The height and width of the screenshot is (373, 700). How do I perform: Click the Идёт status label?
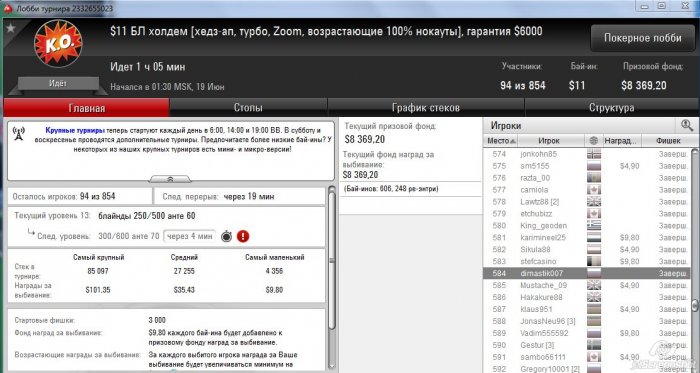(58, 83)
